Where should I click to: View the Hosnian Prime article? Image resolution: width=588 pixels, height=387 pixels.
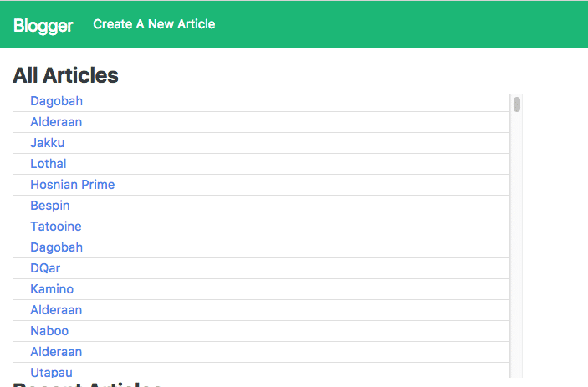click(72, 185)
